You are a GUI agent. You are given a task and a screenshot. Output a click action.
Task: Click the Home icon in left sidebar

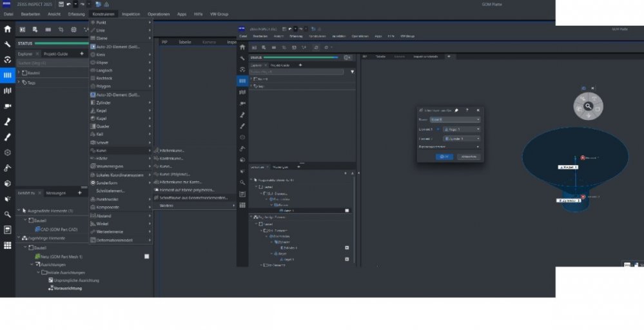pyautogui.click(x=8, y=29)
